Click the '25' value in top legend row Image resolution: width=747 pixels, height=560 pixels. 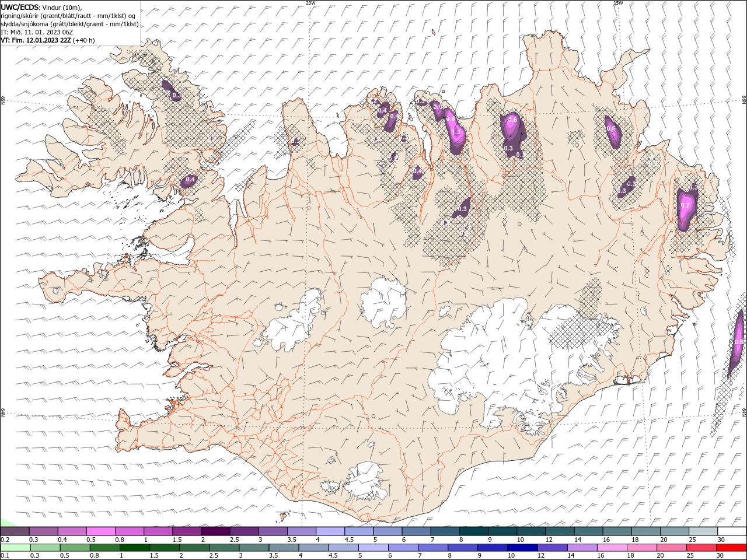pos(692,540)
